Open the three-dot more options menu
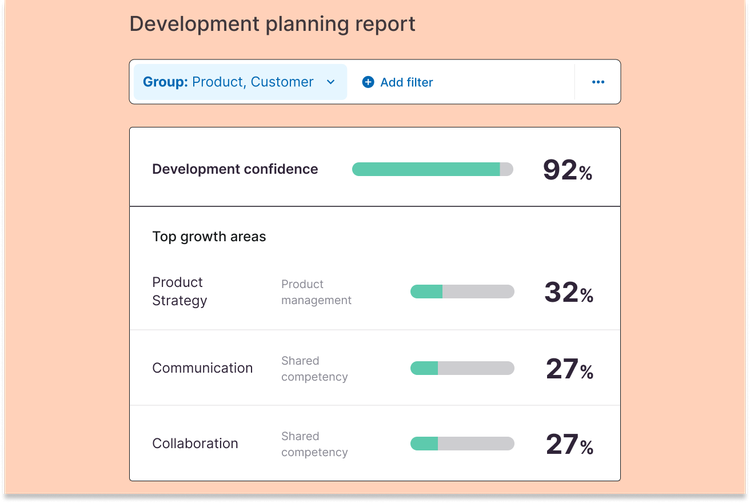 [598, 82]
